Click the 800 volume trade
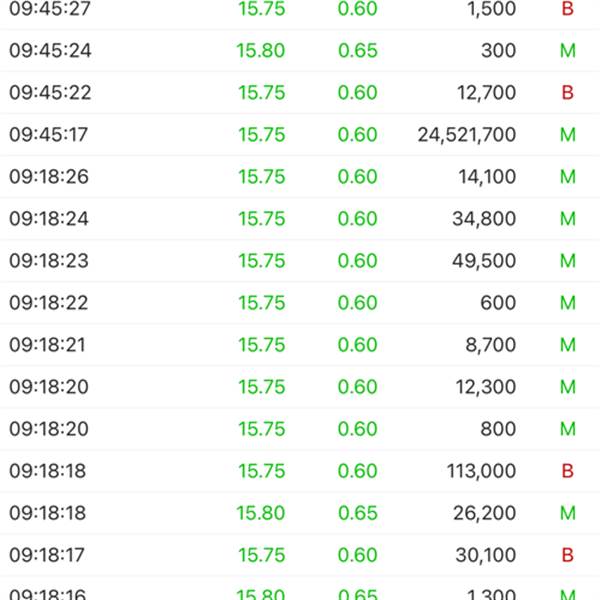This screenshot has height=600, width=600. [498, 429]
